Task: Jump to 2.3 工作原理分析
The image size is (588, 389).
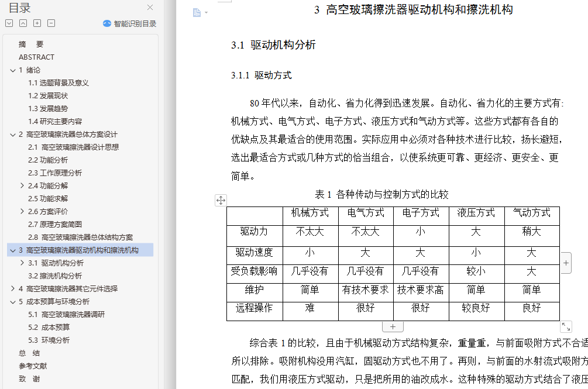Action: [x=55, y=173]
